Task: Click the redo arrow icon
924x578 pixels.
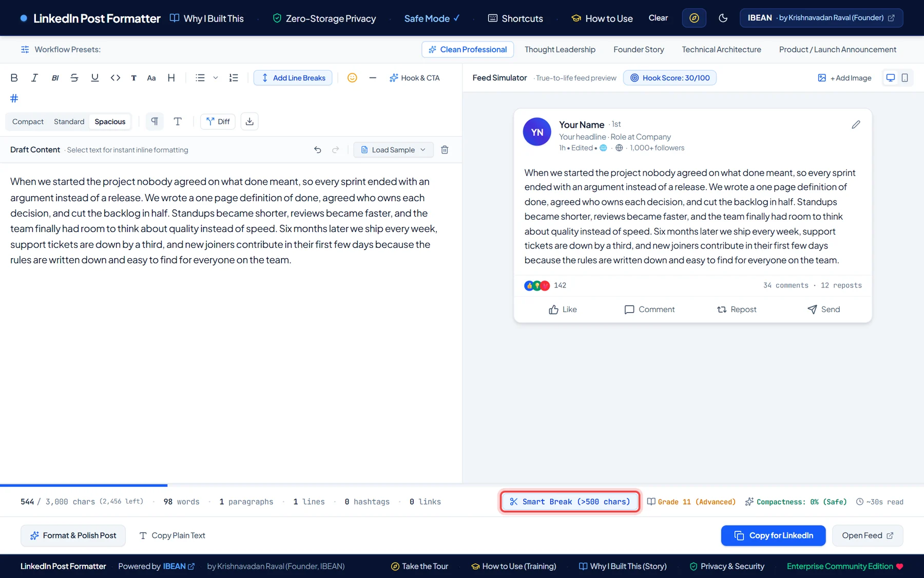Action: coord(336,150)
